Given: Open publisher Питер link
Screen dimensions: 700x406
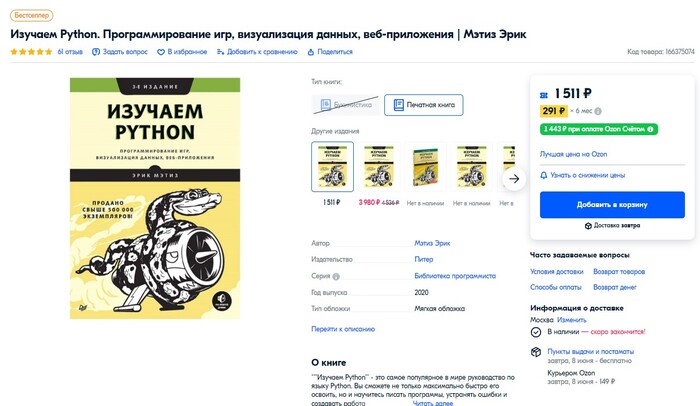Looking at the screenshot, I should tap(424, 259).
